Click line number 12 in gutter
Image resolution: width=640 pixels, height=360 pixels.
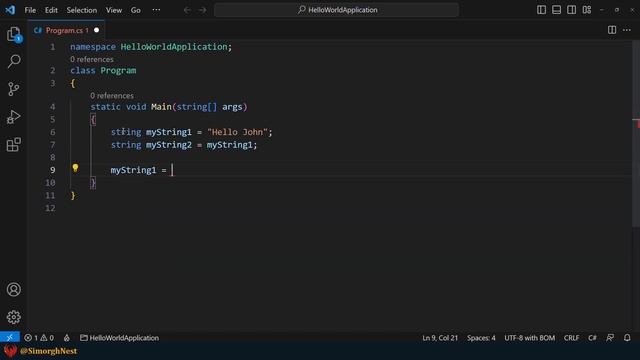point(50,208)
